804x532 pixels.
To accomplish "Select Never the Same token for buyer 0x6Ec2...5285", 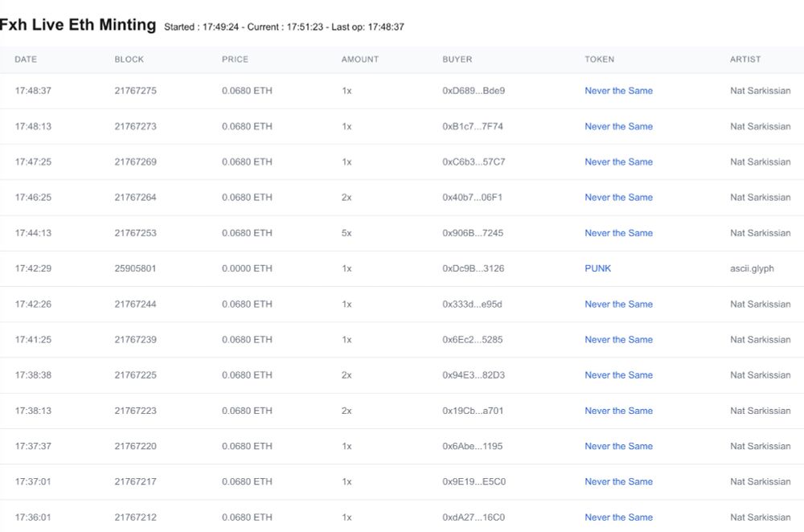I will (618, 339).
